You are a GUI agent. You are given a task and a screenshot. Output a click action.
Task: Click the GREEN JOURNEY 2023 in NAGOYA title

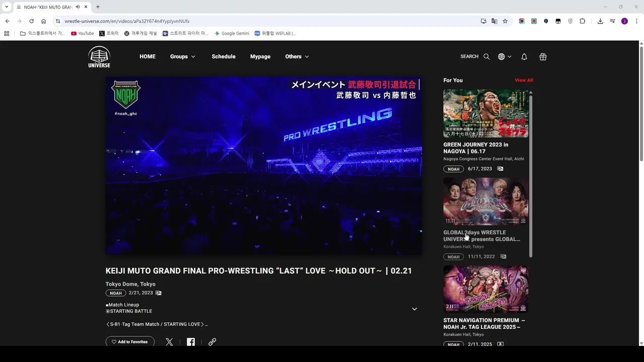tap(476, 148)
